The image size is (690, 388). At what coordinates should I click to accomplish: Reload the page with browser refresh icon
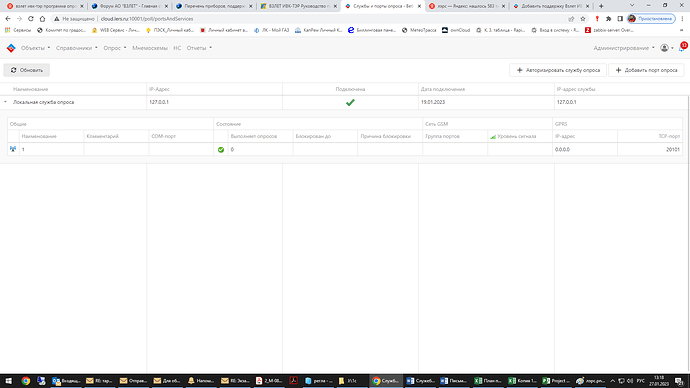(x=31, y=19)
